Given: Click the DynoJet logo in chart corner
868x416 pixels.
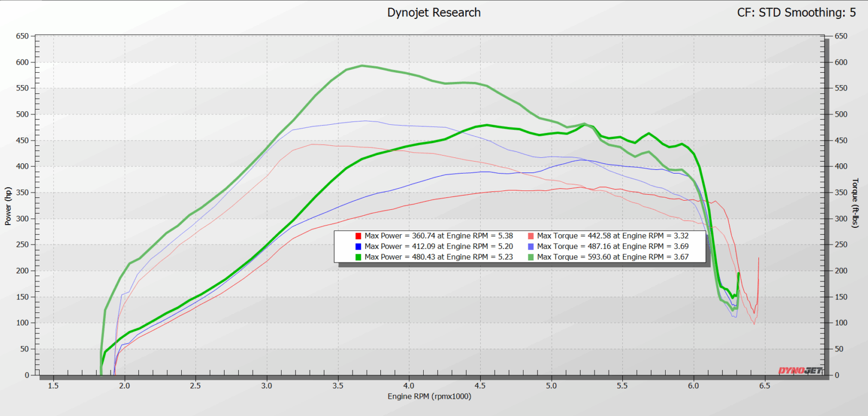Looking at the screenshot, I should pos(800,371).
